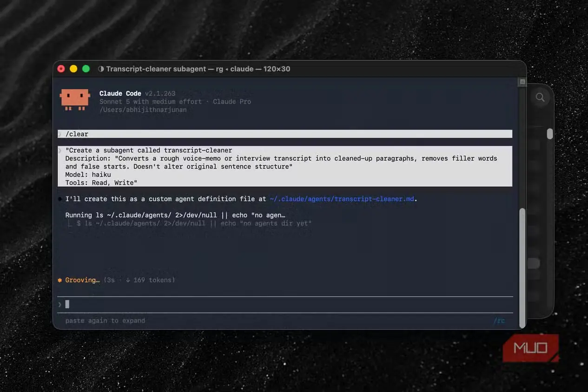Click the small square icon atop the scrollbar
The width and height of the screenshot is (588, 392).
[x=522, y=82]
